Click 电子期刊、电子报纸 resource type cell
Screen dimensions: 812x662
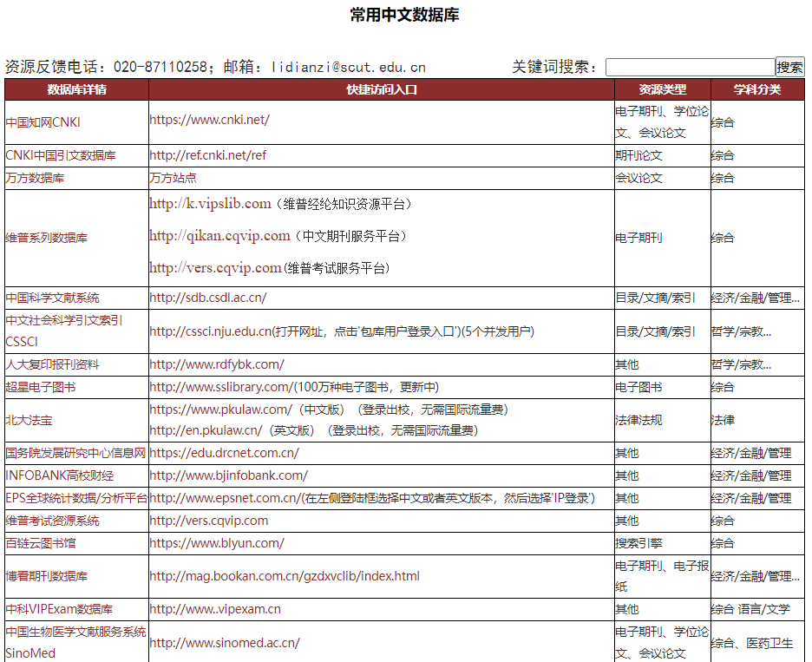662,576
